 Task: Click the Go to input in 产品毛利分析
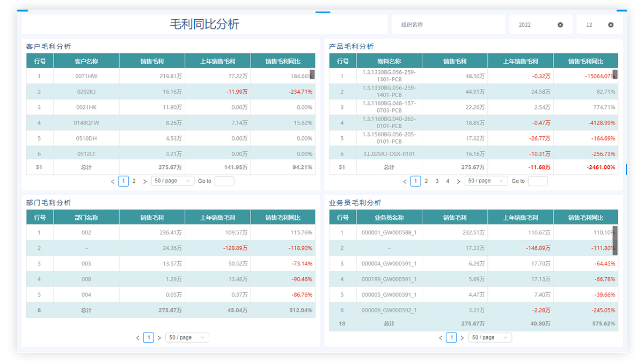point(538,181)
